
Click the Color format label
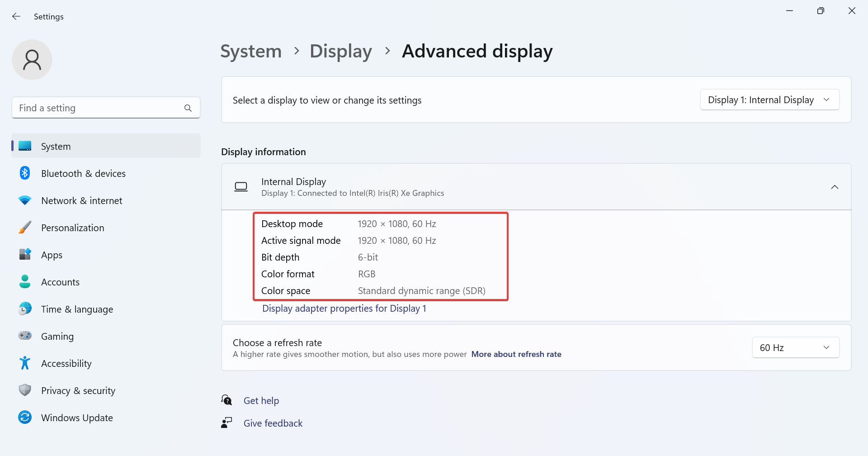pos(288,274)
